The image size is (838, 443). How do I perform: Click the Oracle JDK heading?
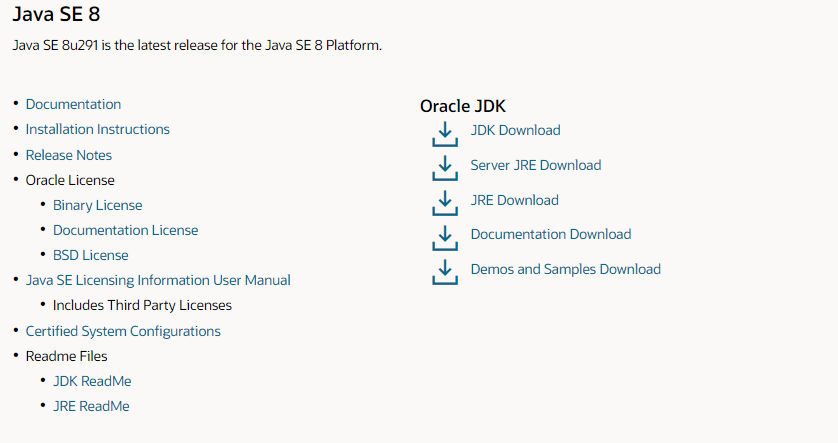pyautogui.click(x=462, y=106)
